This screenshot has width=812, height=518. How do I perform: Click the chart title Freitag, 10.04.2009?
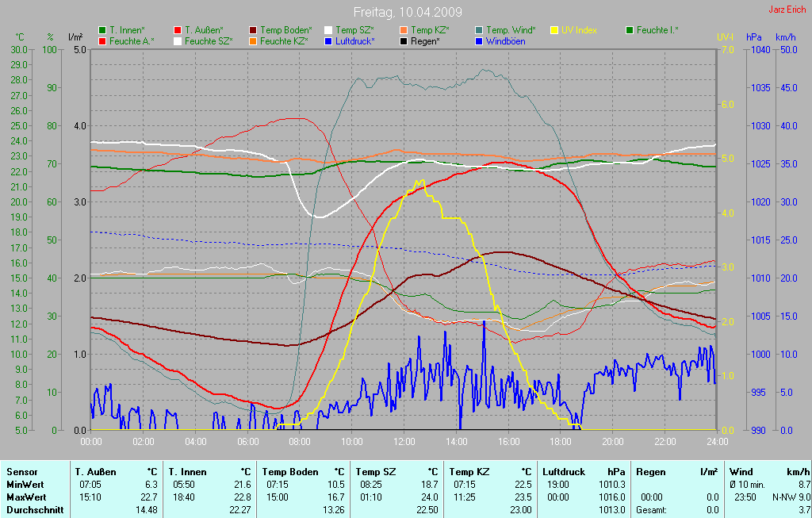pos(408,13)
